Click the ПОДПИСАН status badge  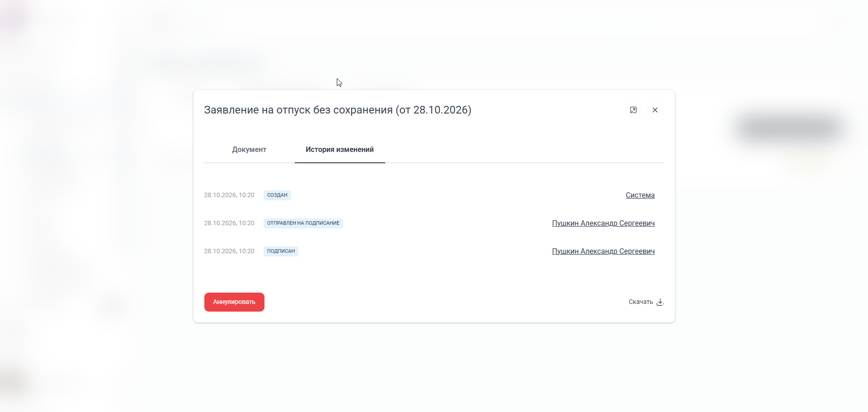click(x=281, y=251)
